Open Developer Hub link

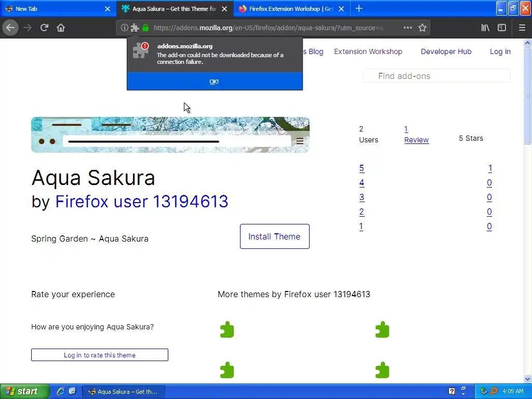click(446, 51)
